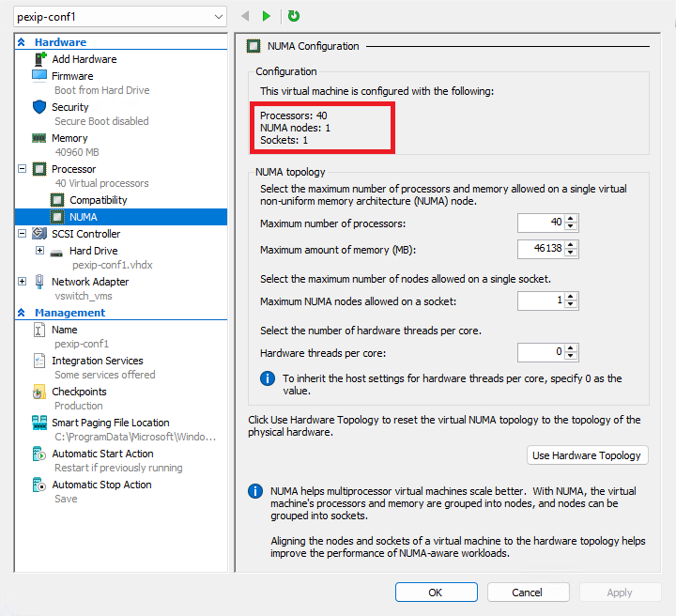Decrease the hardware threads per core
The width and height of the screenshot is (676, 616).
click(x=571, y=357)
